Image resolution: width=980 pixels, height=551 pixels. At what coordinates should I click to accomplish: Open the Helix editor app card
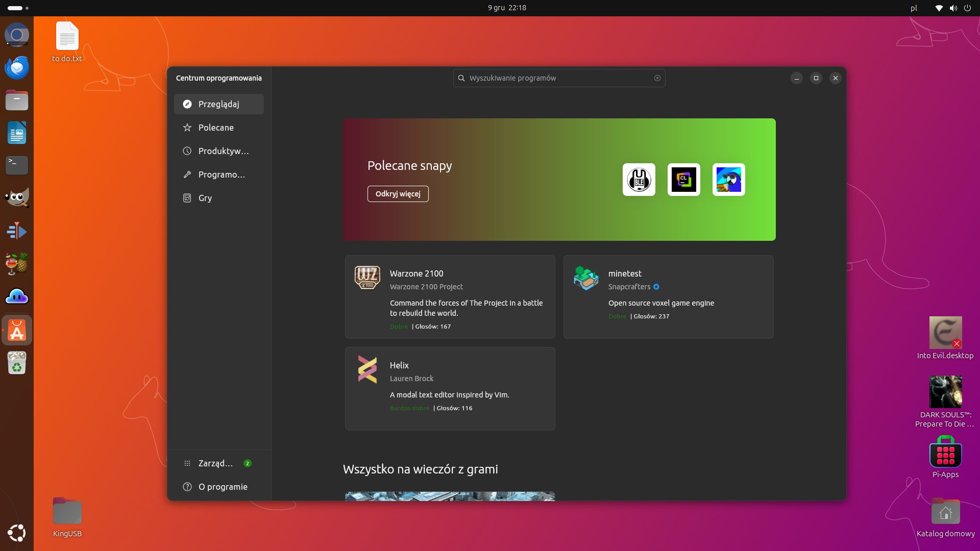pos(450,388)
